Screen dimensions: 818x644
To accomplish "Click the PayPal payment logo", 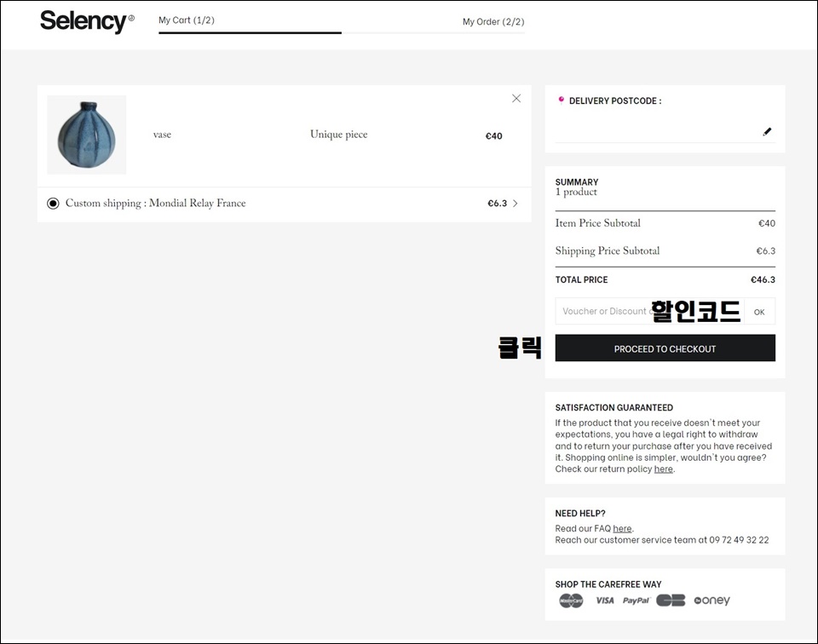I will [x=637, y=601].
